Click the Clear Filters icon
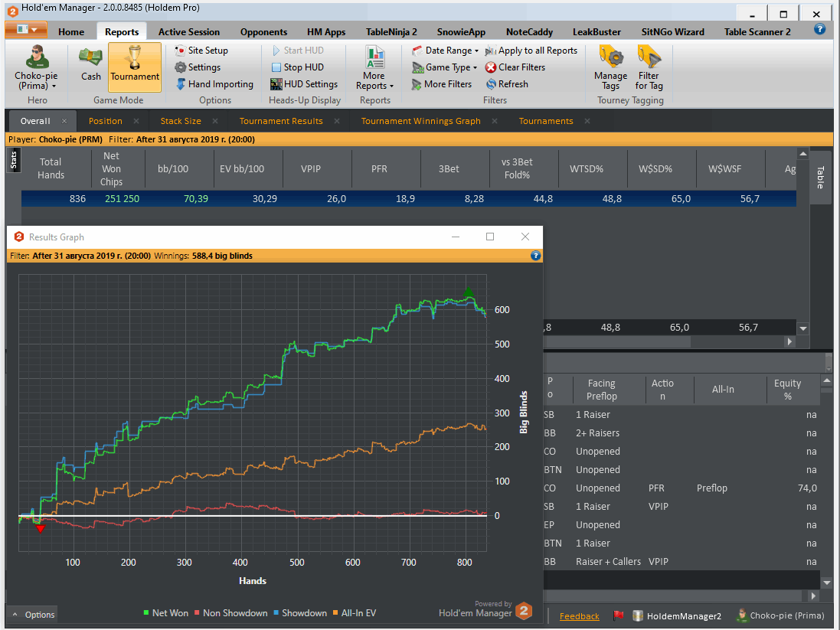 (x=491, y=67)
